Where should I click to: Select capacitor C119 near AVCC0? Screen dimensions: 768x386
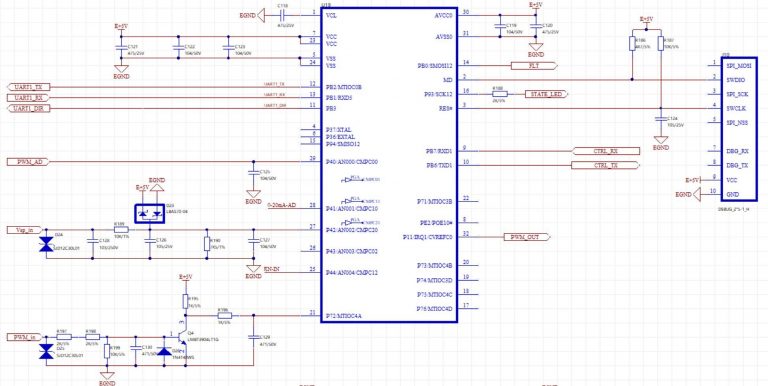click(499, 26)
